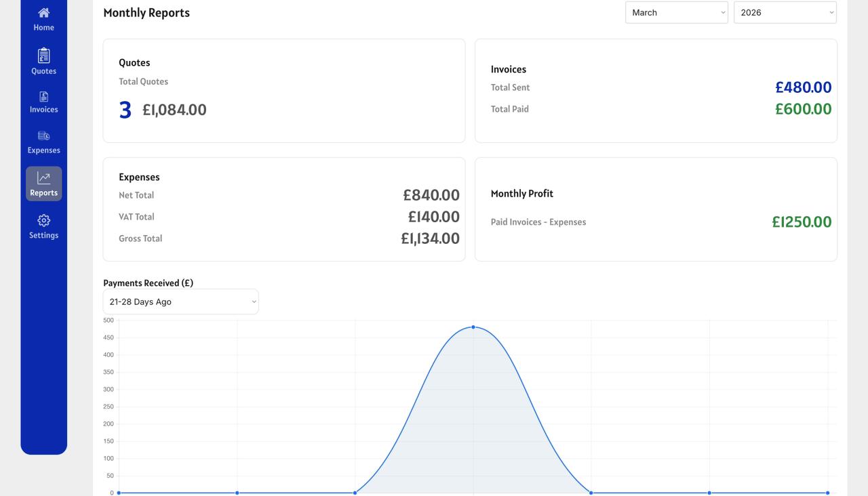
Task: Click the Gross Total £1,134.00 figure
Action: point(430,239)
